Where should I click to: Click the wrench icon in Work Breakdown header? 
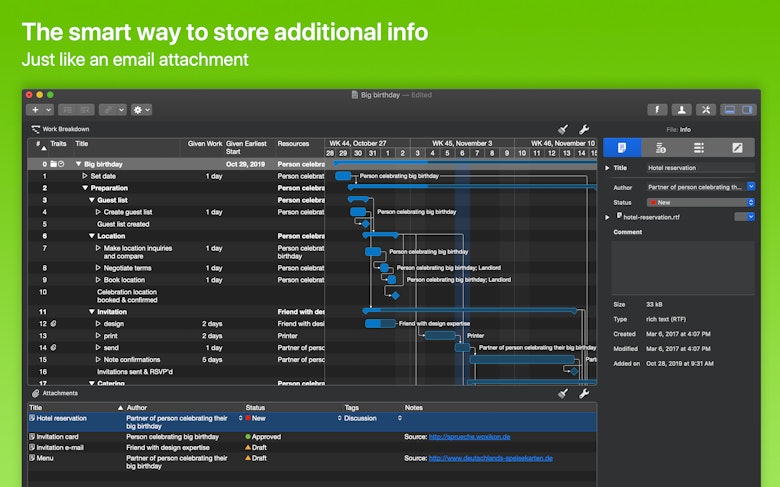click(584, 129)
